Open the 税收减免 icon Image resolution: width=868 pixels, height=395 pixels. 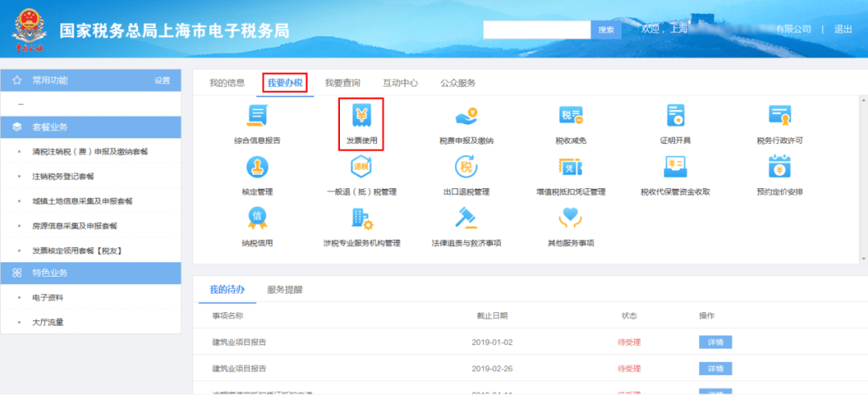[571, 116]
